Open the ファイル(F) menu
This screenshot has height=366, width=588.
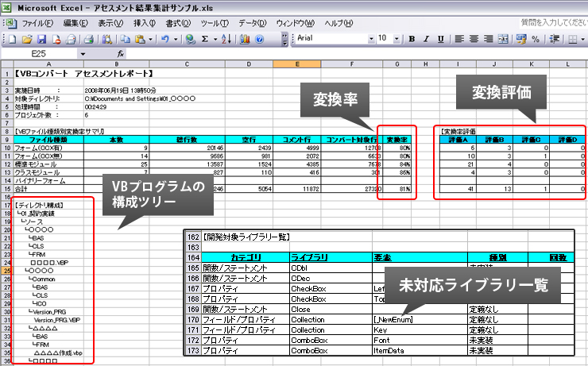point(38,23)
